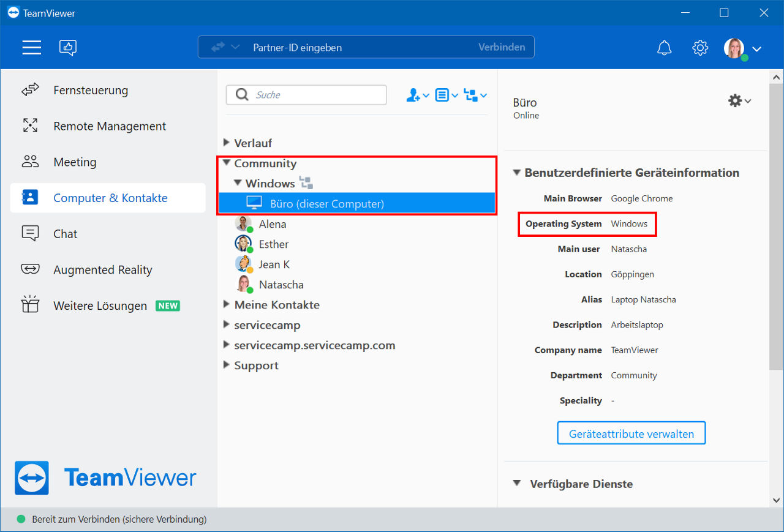Click the Bereit zum Verbinden status text
Viewport: 784px width, 532px height.
pos(119,519)
